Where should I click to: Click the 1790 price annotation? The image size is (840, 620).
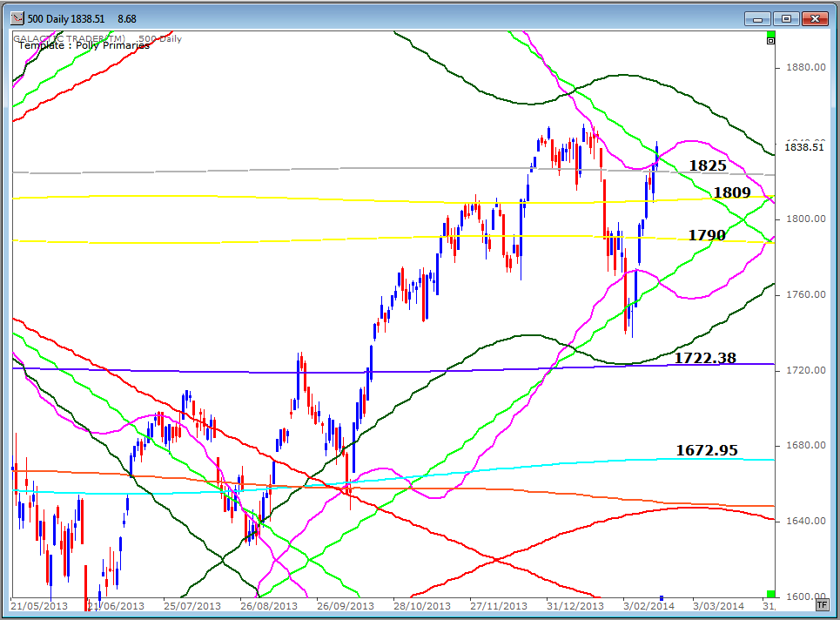click(707, 235)
